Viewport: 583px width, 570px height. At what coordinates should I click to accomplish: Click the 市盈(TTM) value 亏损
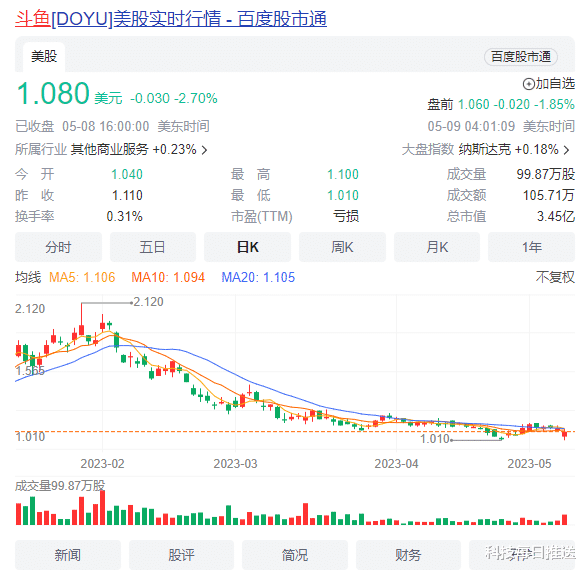click(346, 216)
